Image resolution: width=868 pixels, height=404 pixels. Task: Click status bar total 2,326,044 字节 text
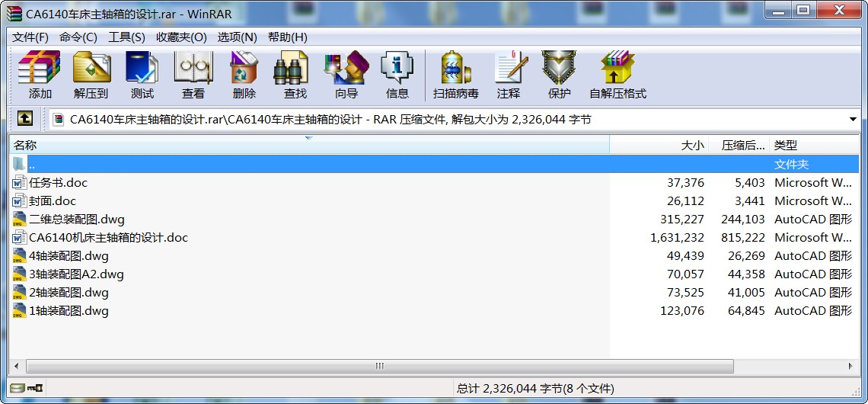535,389
